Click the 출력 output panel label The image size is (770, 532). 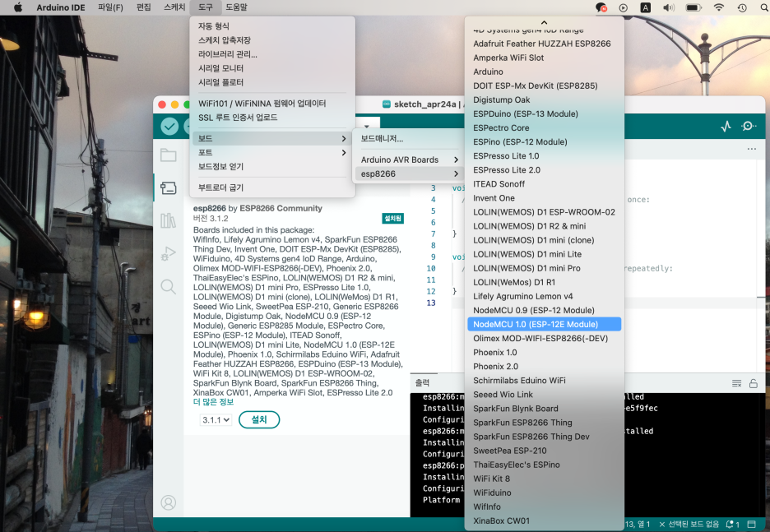(x=422, y=383)
